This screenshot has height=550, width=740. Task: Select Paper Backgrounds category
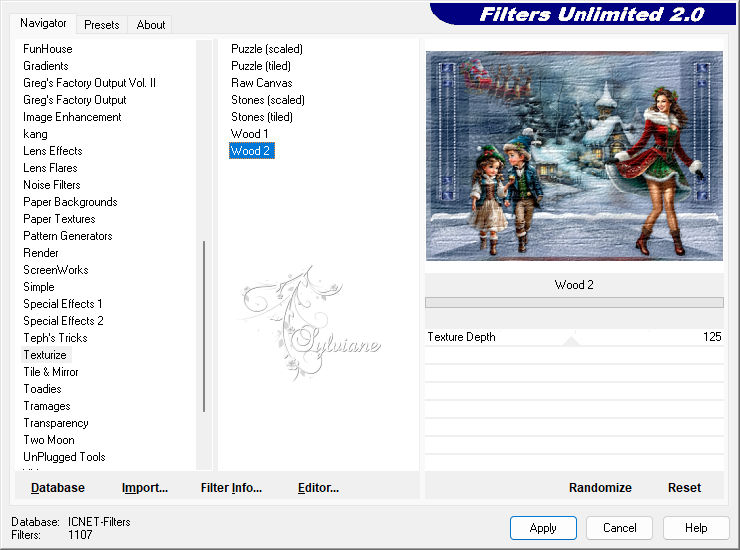[x=70, y=202]
